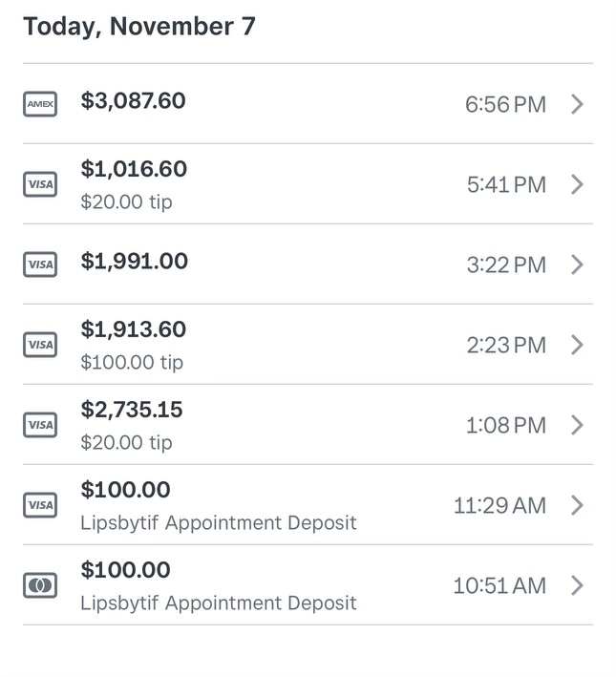Expand chevron for 6:56 PM transaction
The height and width of the screenshot is (677, 616).
click(577, 104)
